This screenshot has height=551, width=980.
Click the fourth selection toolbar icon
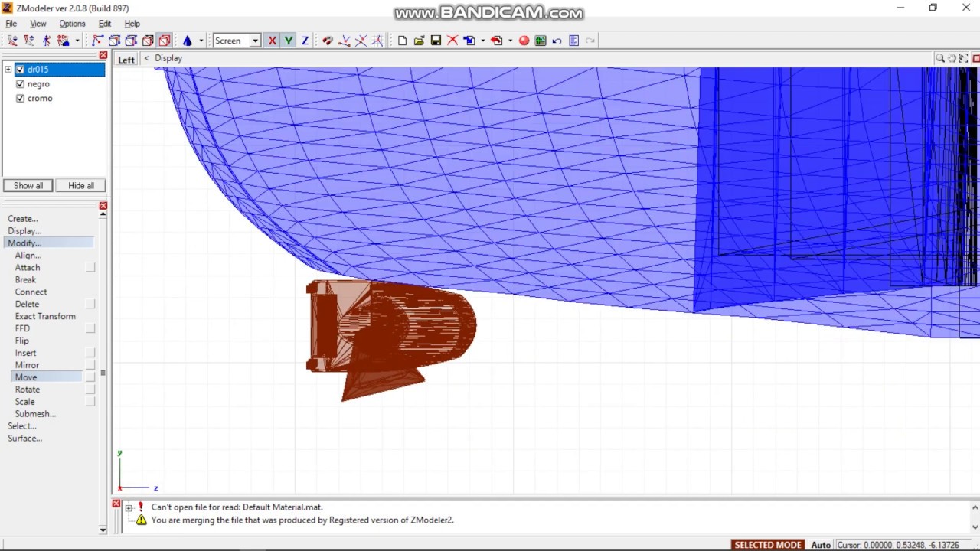click(x=63, y=41)
